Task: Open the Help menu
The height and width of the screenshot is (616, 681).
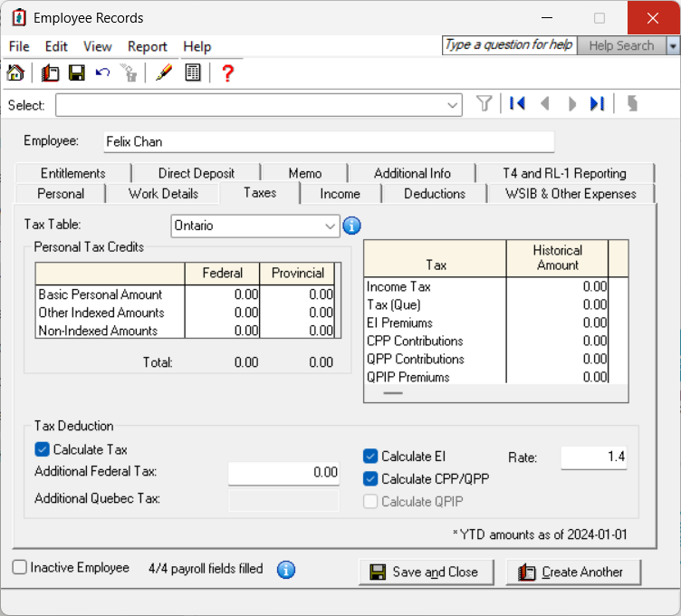Action: pyautogui.click(x=197, y=46)
